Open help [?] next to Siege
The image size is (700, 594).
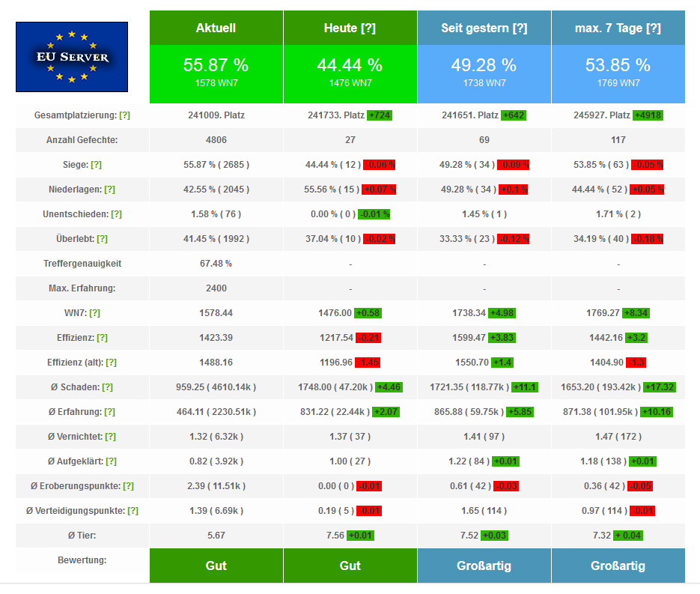tap(96, 165)
